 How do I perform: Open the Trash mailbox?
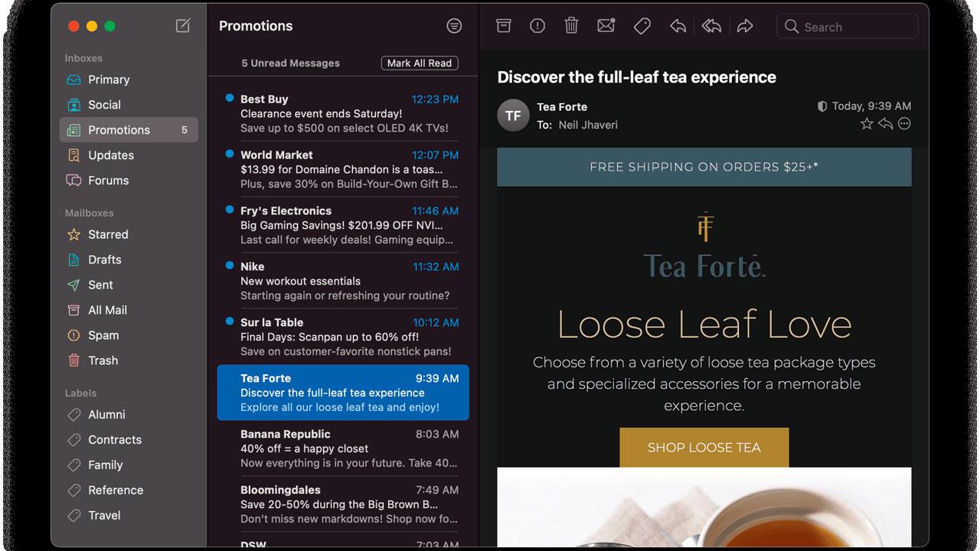coord(129,360)
